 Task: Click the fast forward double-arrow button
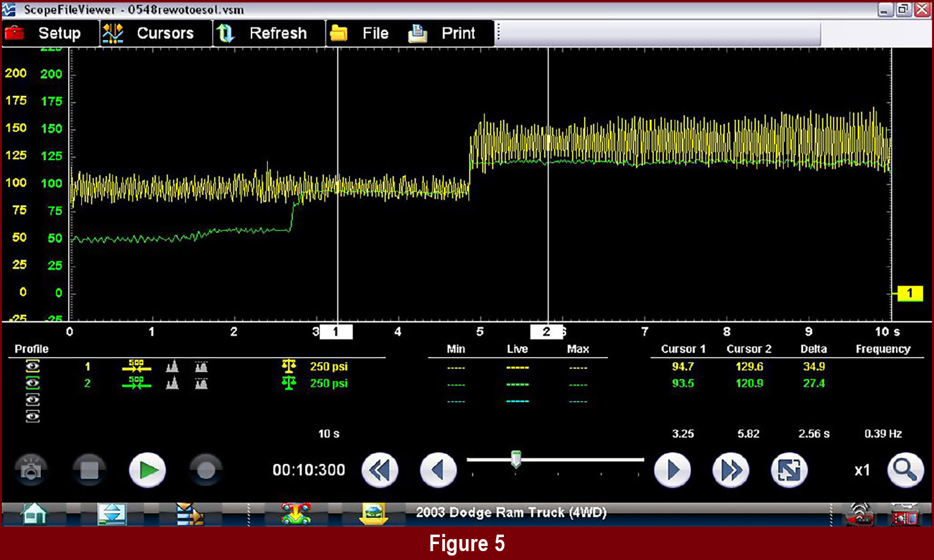click(731, 470)
